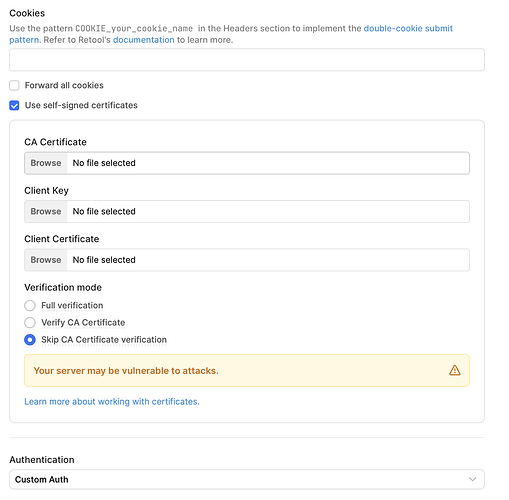Select Full verification radio option
The image size is (509, 500).
coord(30,305)
